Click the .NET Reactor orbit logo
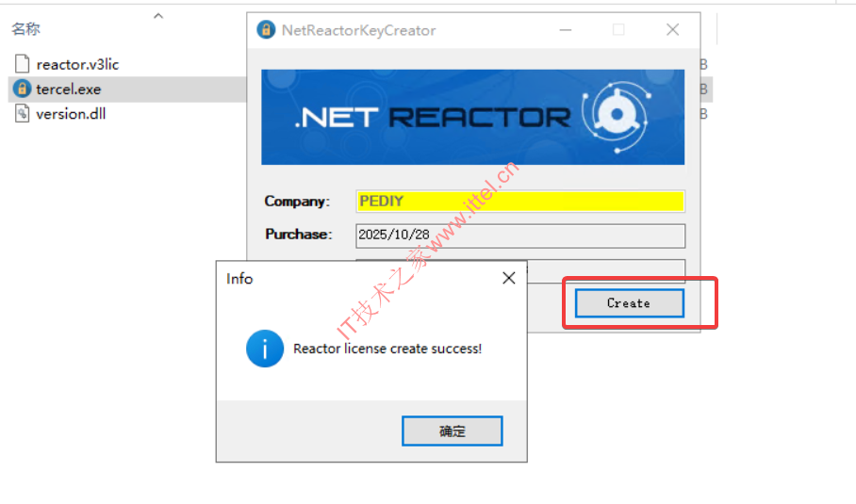This screenshot has height=504, width=856. [x=617, y=116]
